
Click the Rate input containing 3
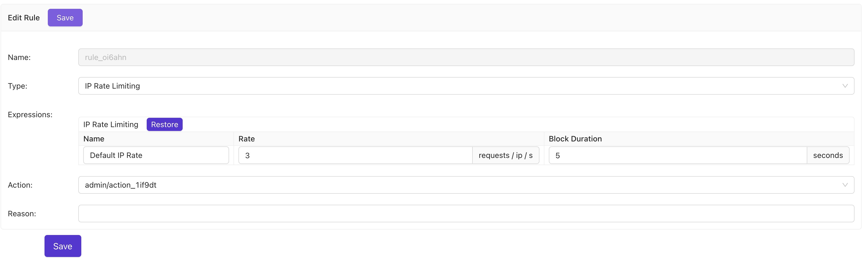[x=355, y=155]
